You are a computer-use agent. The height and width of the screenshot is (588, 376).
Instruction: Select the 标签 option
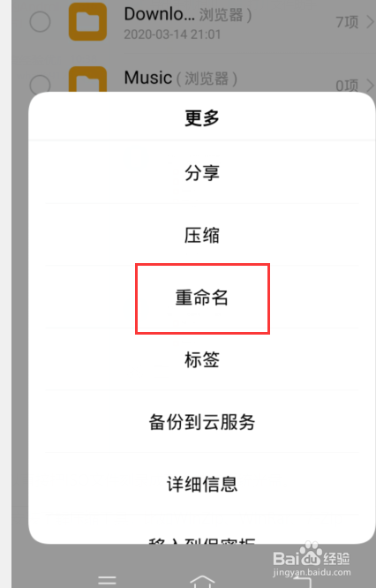click(202, 359)
